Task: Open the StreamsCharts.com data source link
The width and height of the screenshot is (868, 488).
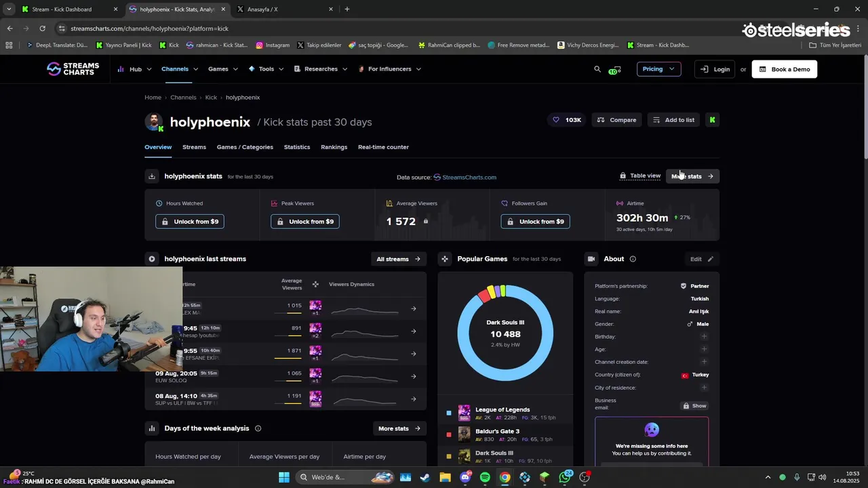Action: tap(465, 178)
